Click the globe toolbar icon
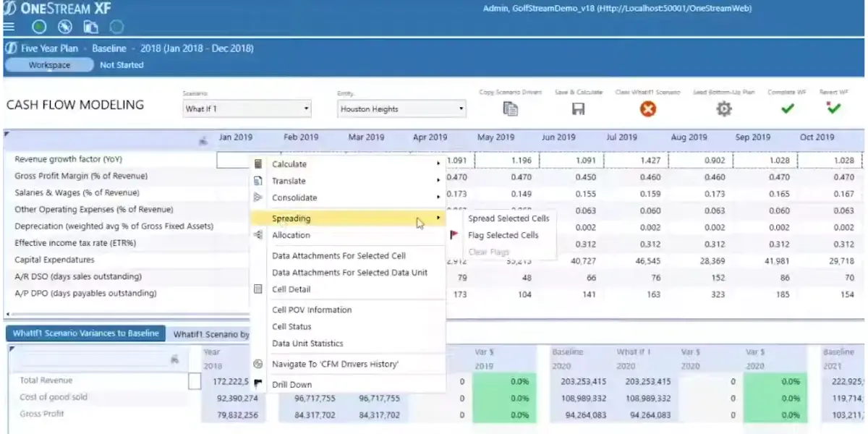Viewport: 868px width, 434px height. tap(65, 27)
